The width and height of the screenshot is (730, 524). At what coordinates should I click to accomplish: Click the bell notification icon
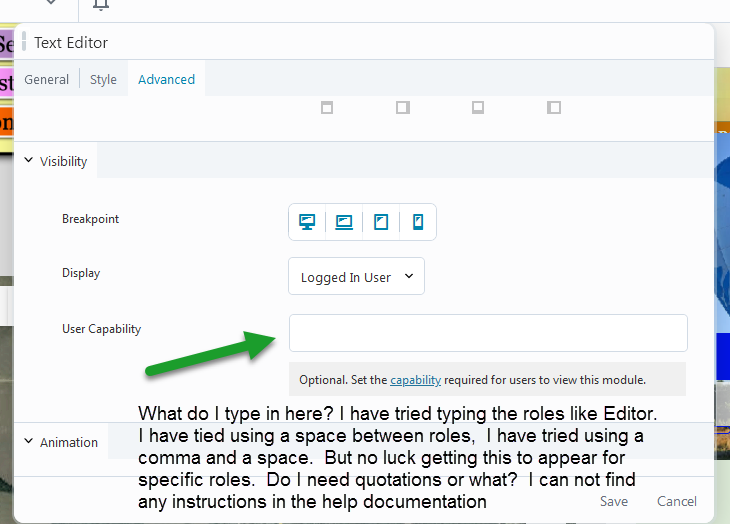pyautogui.click(x=100, y=4)
